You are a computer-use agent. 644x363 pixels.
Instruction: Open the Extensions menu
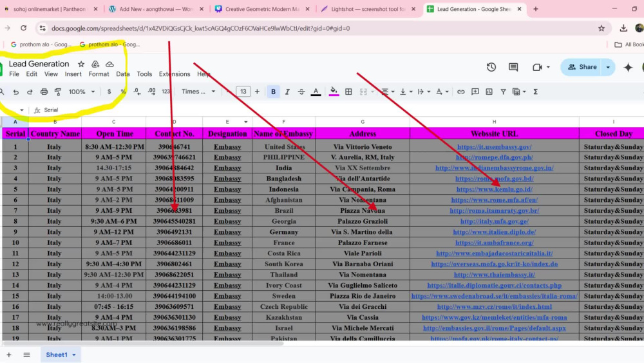pos(175,74)
